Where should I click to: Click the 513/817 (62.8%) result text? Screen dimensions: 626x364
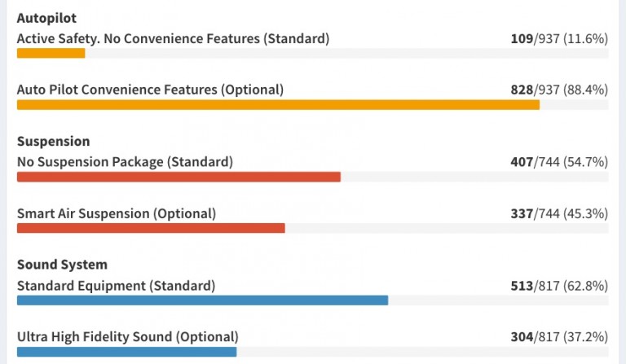tap(559, 286)
